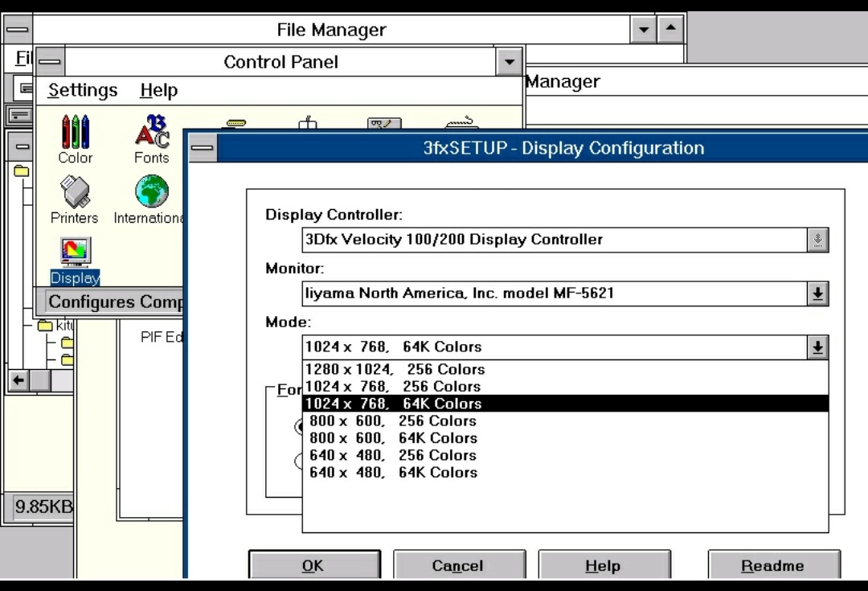Viewport: 868px width, 591px height.
Task: Minimize Control Panel with the down-arrow button
Action: [x=510, y=61]
